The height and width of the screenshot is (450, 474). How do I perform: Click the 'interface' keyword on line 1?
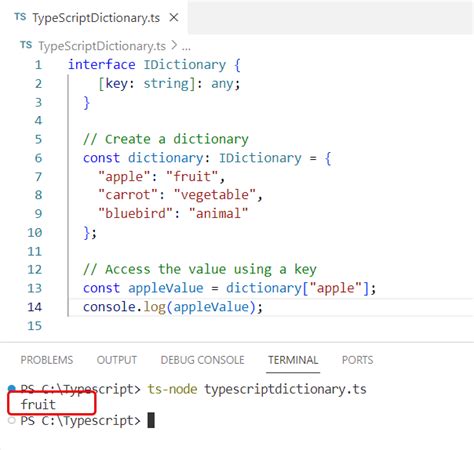click(x=102, y=64)
